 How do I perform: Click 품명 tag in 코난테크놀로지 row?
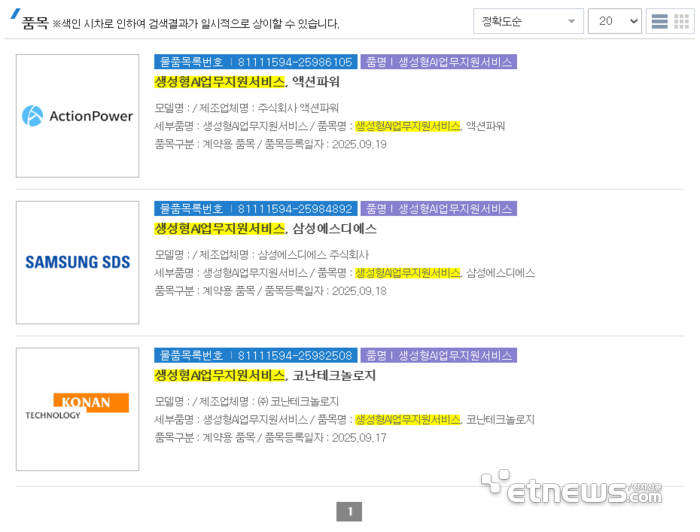[x=439, y=355]
